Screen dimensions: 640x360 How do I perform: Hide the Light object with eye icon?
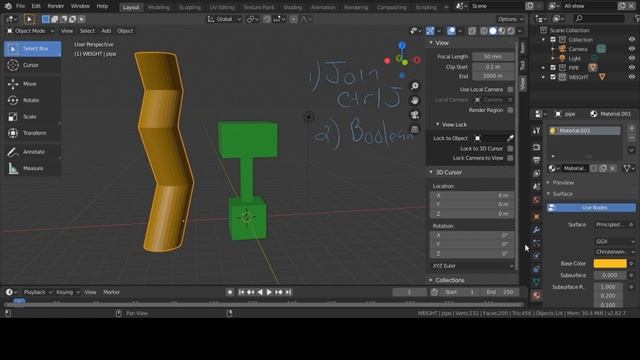631,58
